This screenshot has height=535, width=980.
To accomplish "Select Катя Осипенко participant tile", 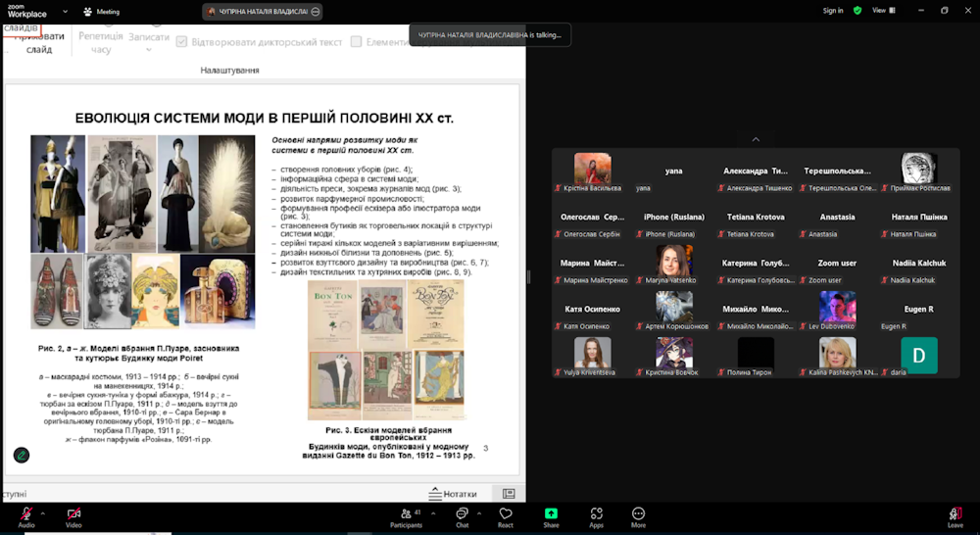I will (592, 310).
